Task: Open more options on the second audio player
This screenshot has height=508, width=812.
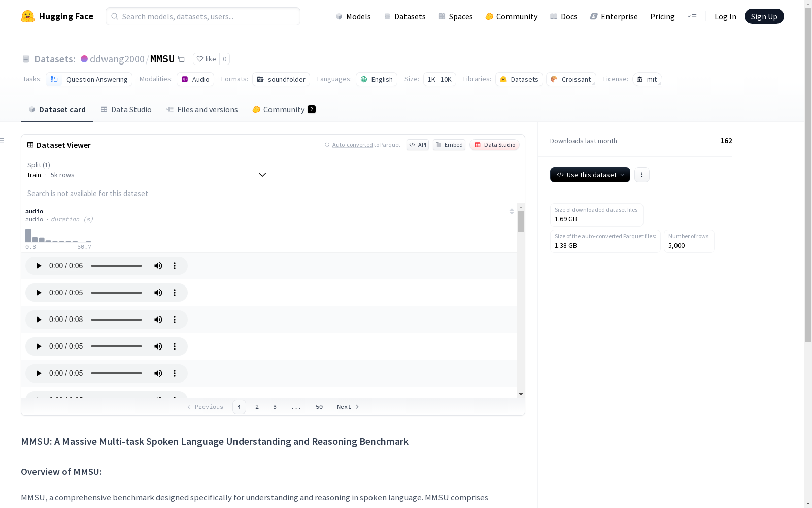Action: point(175,293)
